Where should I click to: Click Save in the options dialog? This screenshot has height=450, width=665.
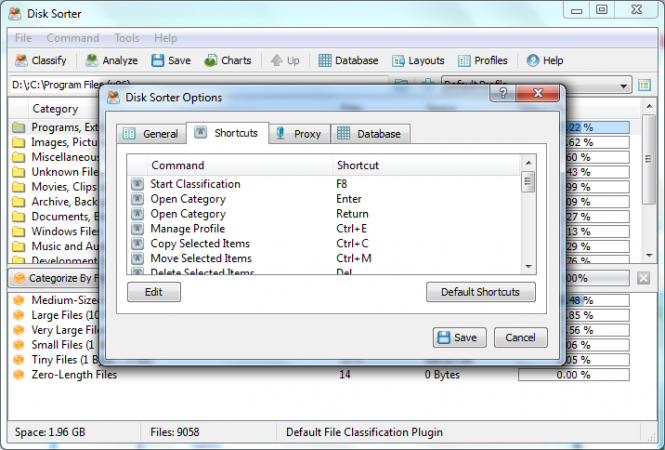click(x=459, y=338)
